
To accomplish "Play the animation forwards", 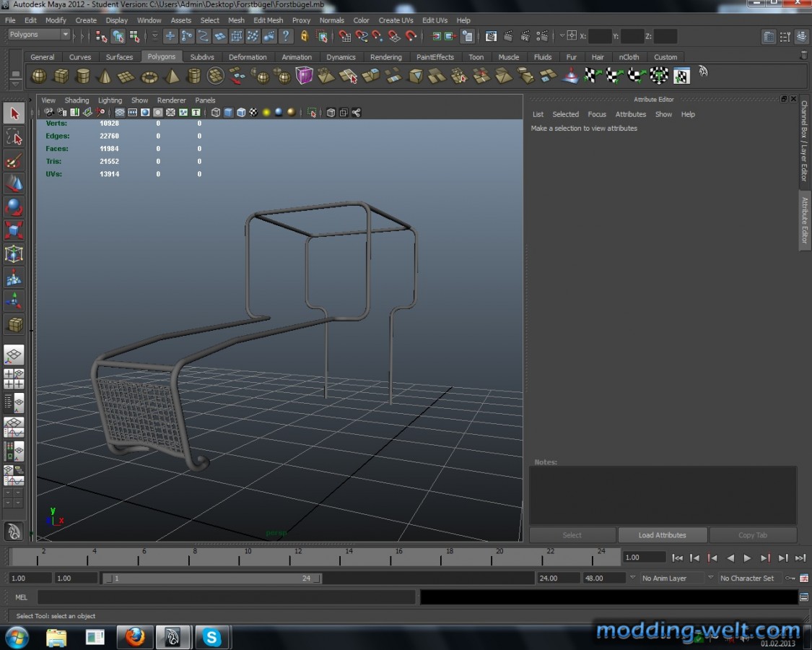I will (x=747, y=558).
